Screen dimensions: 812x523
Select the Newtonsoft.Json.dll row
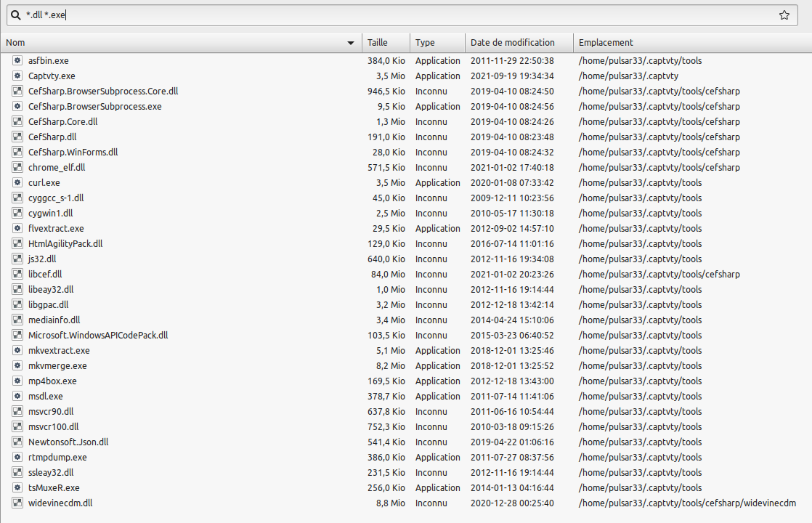pos(68,442)
